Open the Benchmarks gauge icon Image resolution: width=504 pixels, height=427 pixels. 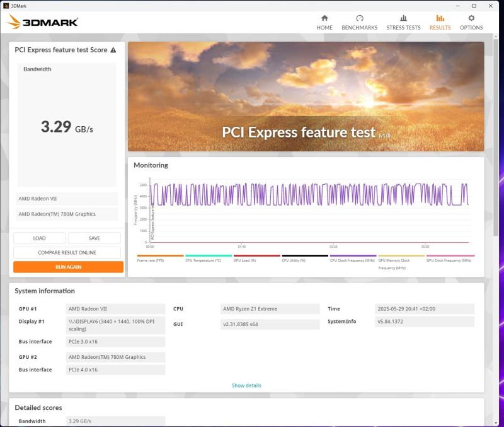tap(359, 18)
